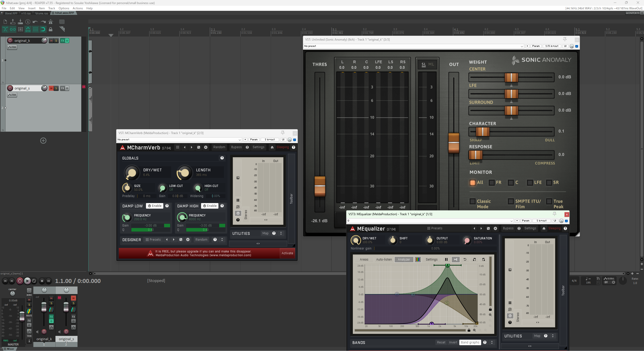Image resolution: width=644 pixels, height=351 pixels.
Task: Click the add track plus icon
Action: 43,141
